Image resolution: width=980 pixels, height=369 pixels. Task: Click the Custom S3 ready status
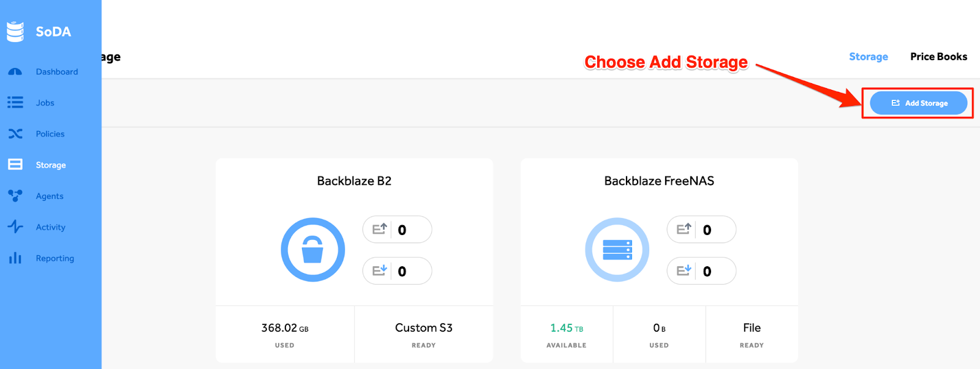tap(424, 328)
